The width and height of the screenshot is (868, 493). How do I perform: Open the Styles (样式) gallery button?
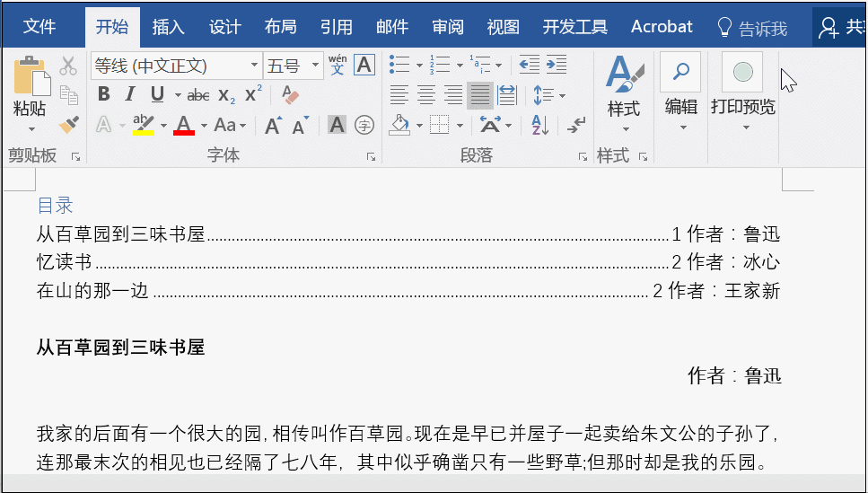624,95
